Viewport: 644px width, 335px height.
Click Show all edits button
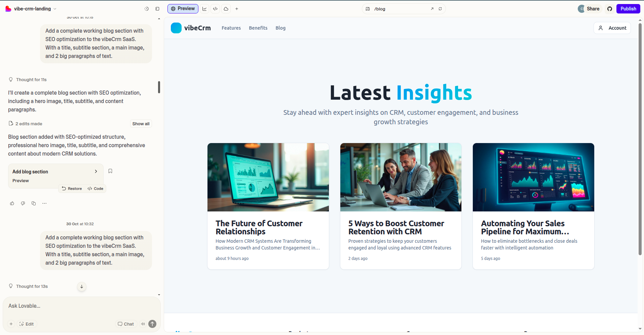(x=141, y=124)
